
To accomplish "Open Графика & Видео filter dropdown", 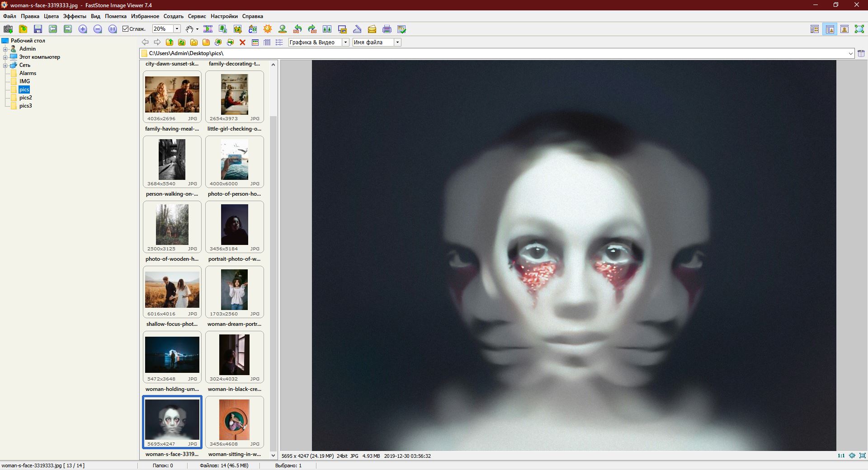I will point(346,42).
